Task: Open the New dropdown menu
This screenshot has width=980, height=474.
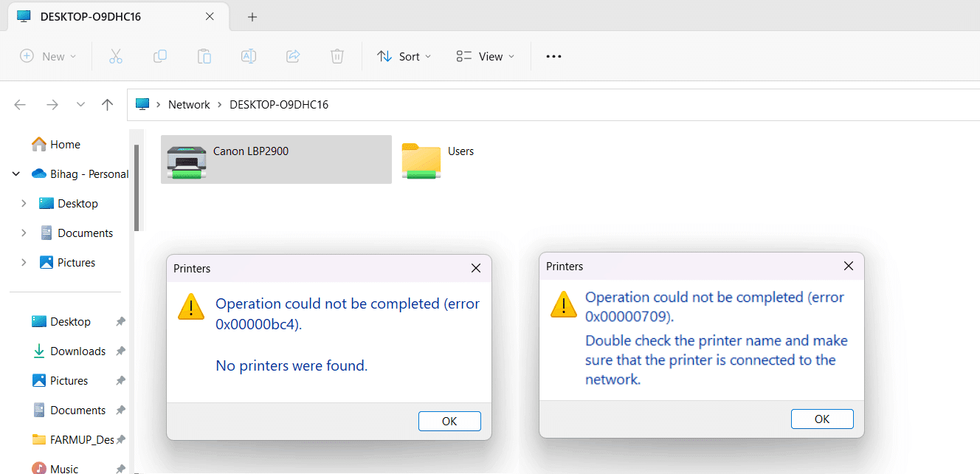Action: coord(49,56)
